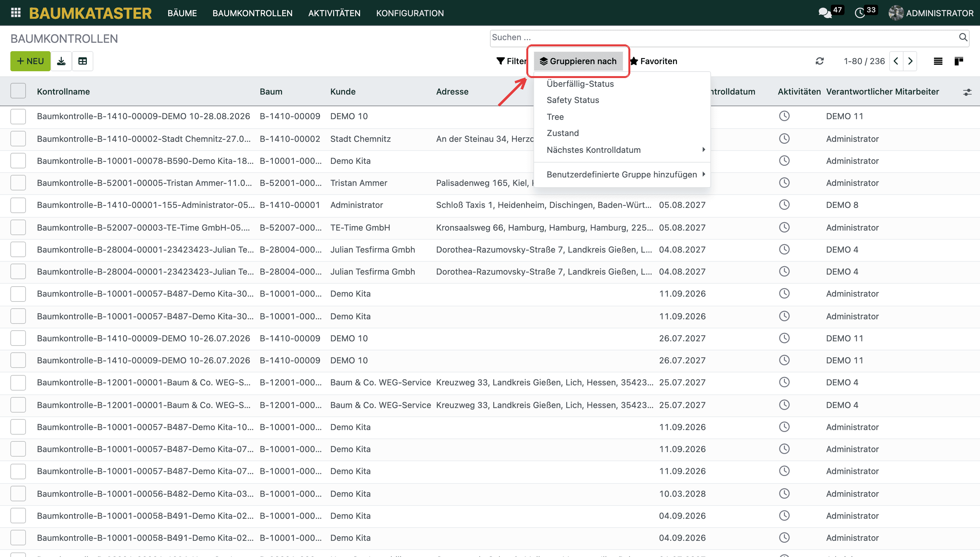The image size is (980, 557).
Task: Click the BAUMKATASTER logo link
Action: 90,13
